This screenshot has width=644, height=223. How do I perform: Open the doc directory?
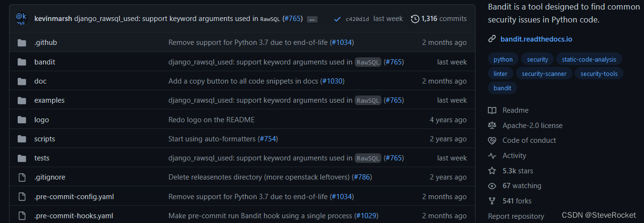click(x=41, y=81)
